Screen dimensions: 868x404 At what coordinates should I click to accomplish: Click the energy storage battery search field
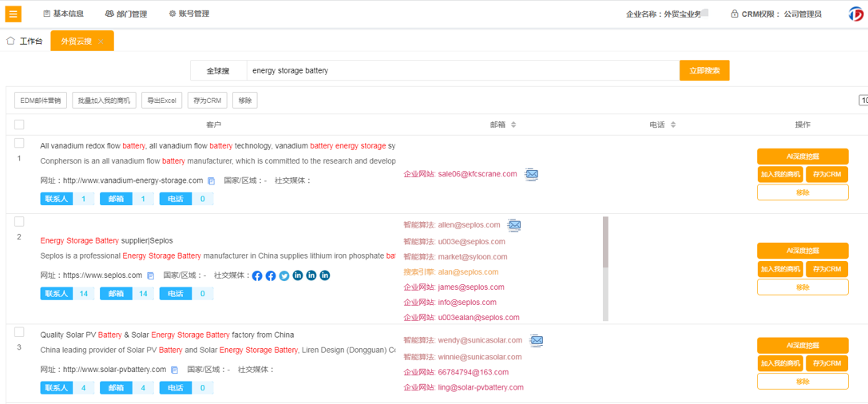[463, 71]
